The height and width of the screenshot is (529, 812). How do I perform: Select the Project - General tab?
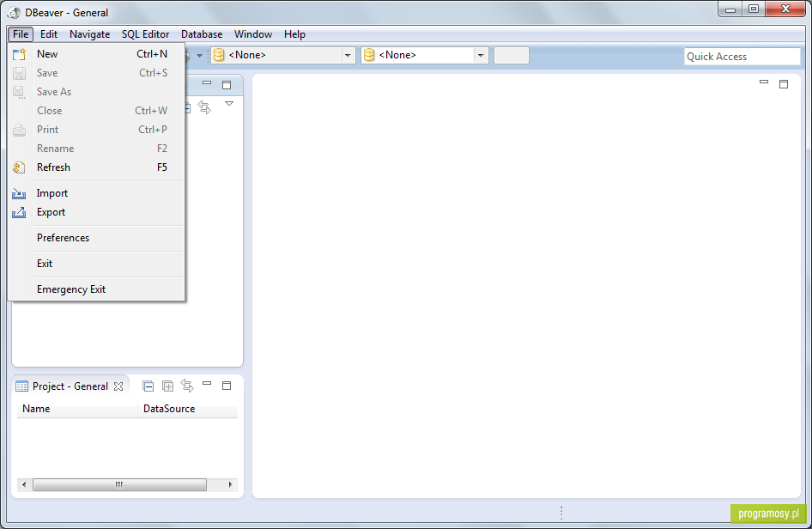tap(70, 386)
